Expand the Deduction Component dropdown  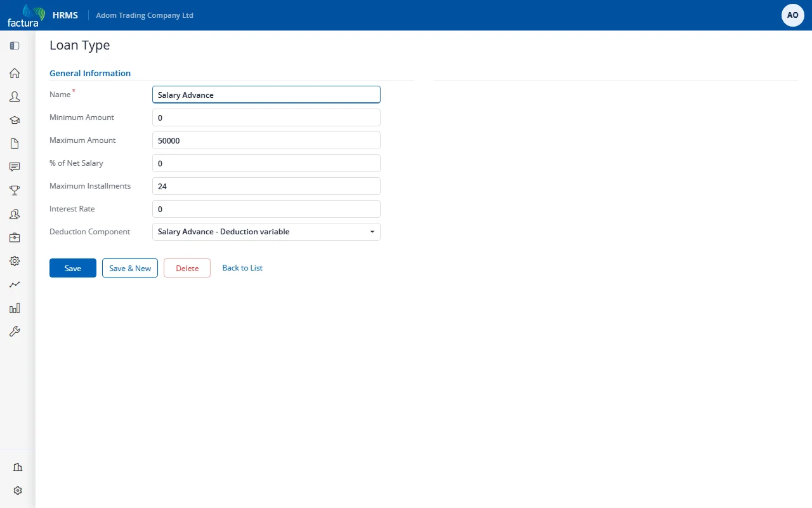(266, 232)
